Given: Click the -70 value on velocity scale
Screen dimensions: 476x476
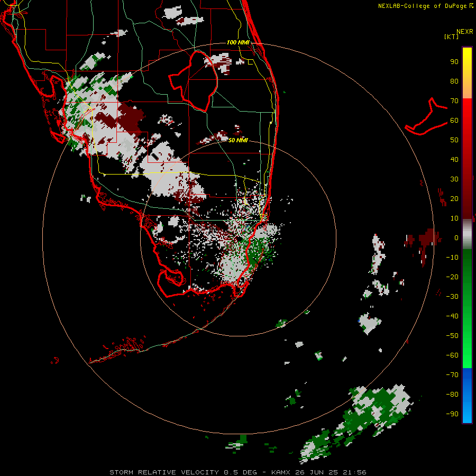Looking at the screenshot, I should tap(452, 375).
